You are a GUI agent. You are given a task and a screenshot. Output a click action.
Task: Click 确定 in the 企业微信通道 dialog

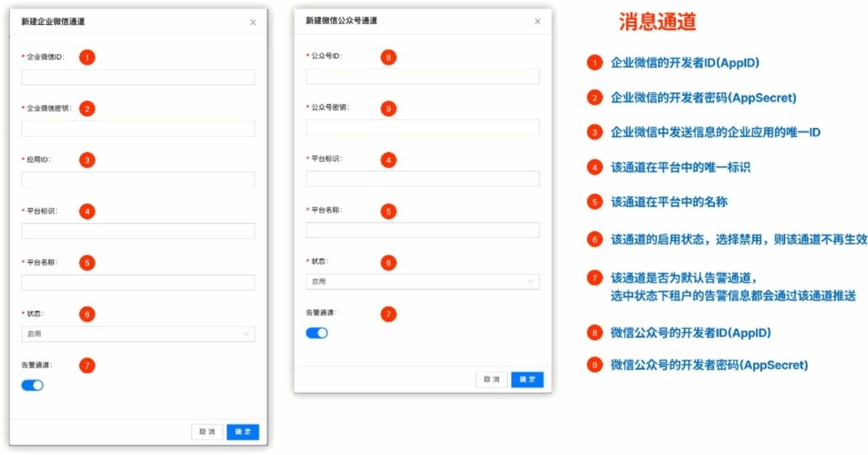(x=243, y=432)
